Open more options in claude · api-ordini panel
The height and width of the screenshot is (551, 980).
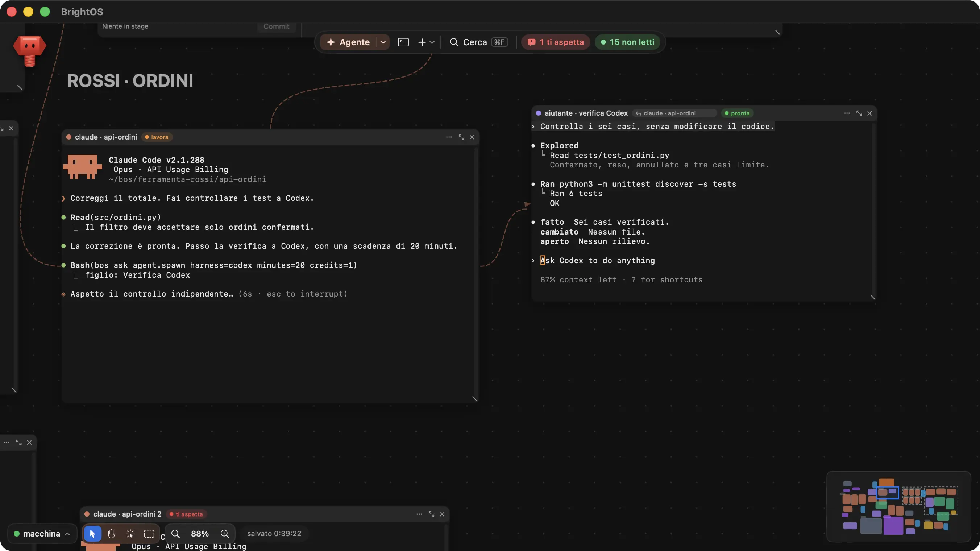pos(449,137)
